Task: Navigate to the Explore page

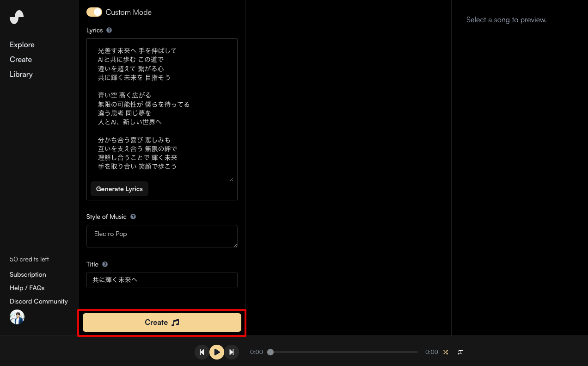Action: (22, 44)
